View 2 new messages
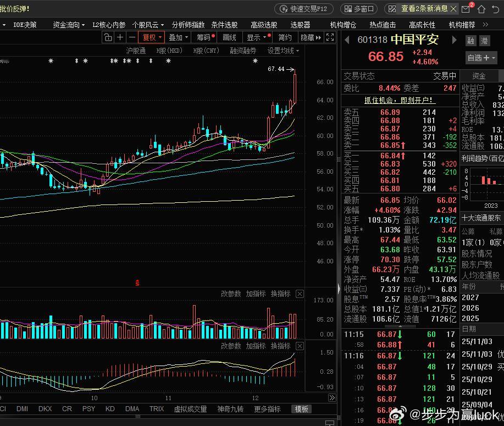Screen dimensions: 504x426 point(424,9)
